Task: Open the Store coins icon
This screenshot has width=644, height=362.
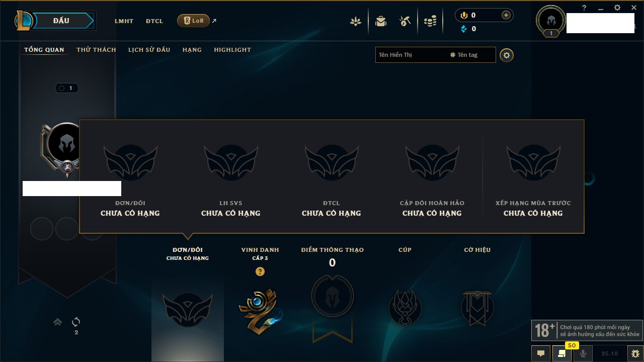Action: [x=430, y=21]
